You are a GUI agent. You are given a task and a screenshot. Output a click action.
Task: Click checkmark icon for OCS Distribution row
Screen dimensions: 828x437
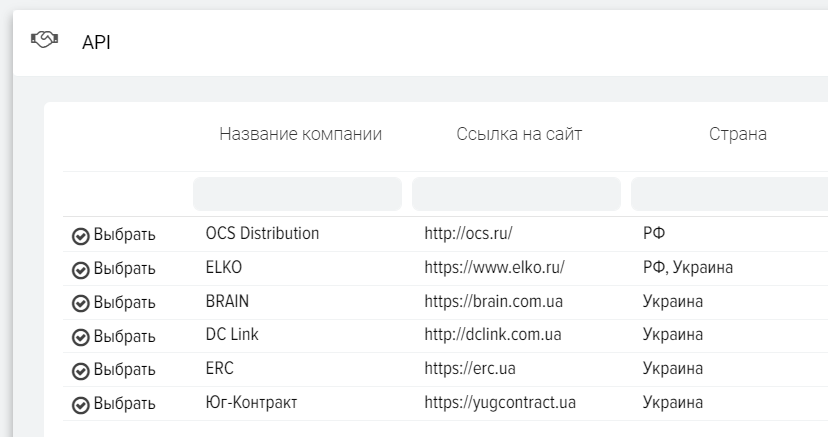[81, 236]
